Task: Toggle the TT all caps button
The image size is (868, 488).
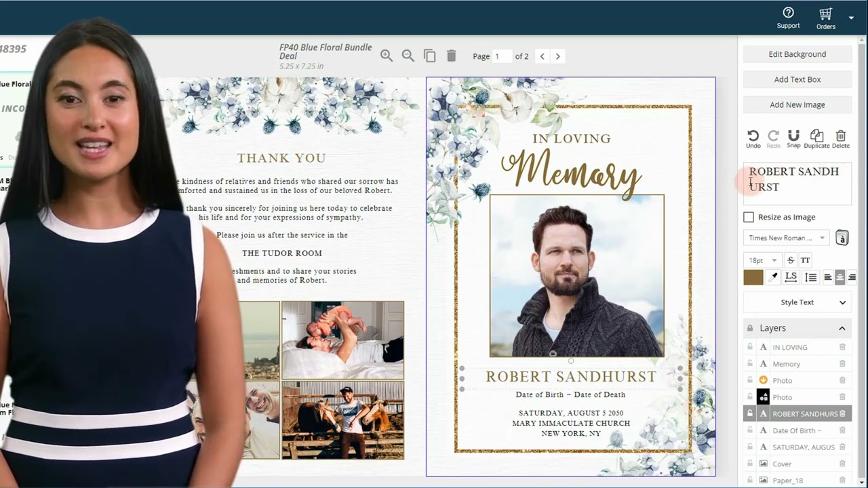Action: pyautogui.click(x=805, y=260)
